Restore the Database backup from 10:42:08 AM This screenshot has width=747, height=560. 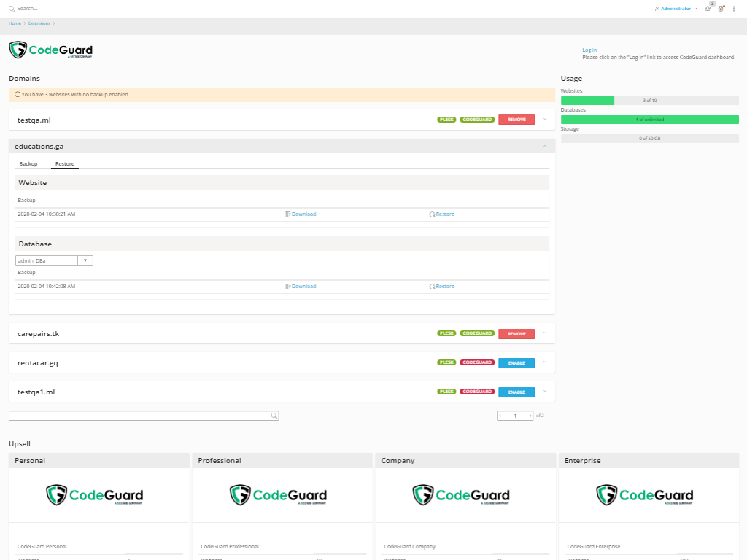(x=442, y=287)
